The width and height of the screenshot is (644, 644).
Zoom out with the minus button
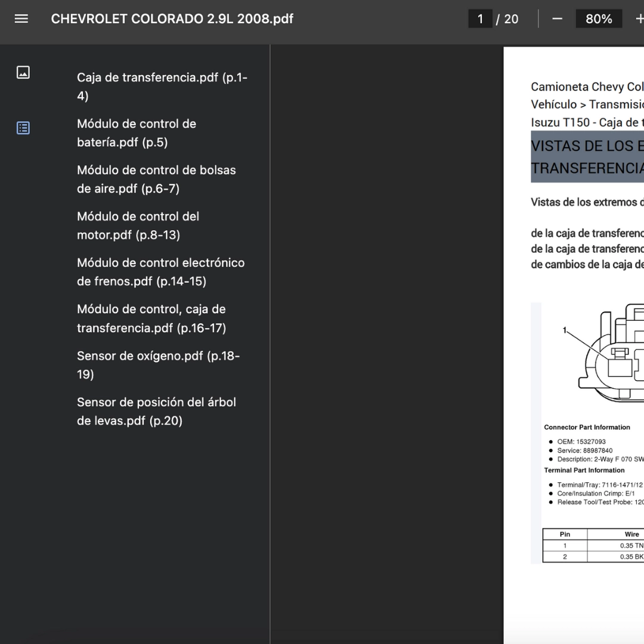click(557, 19)
